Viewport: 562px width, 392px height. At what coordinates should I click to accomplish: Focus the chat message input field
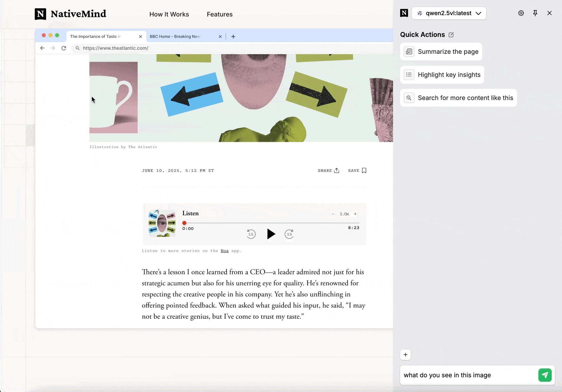tap(468, 375)
